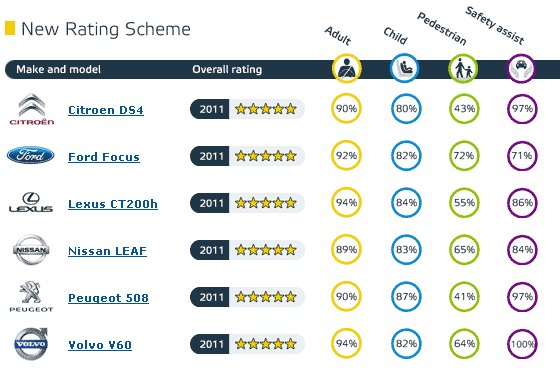
Task: Click Ford Focus 2011 five-star rating
Action: tap(247, 156)
